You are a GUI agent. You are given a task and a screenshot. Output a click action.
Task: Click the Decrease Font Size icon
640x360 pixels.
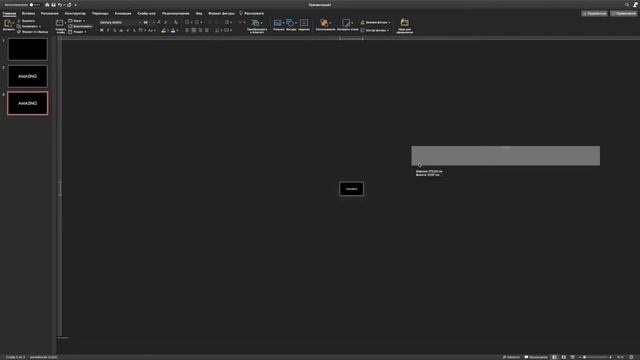point(165,22)
